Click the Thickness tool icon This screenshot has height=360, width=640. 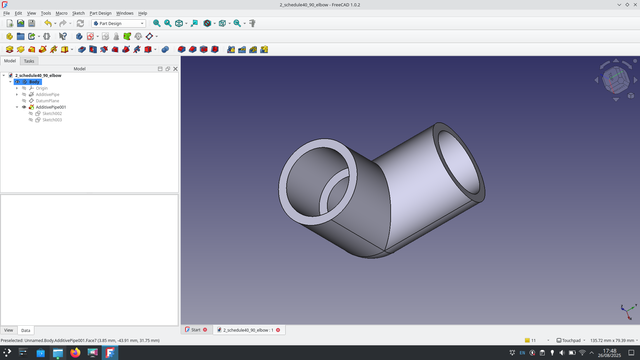215,49
